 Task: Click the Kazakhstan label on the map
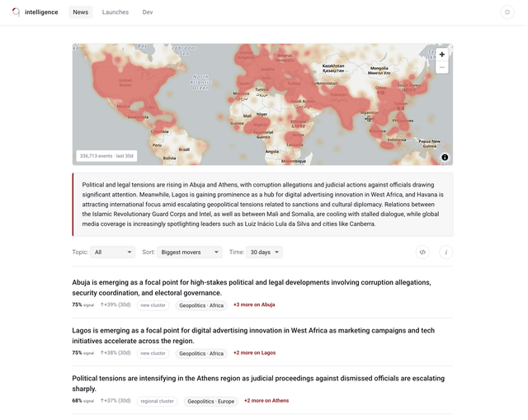(333, 68)
